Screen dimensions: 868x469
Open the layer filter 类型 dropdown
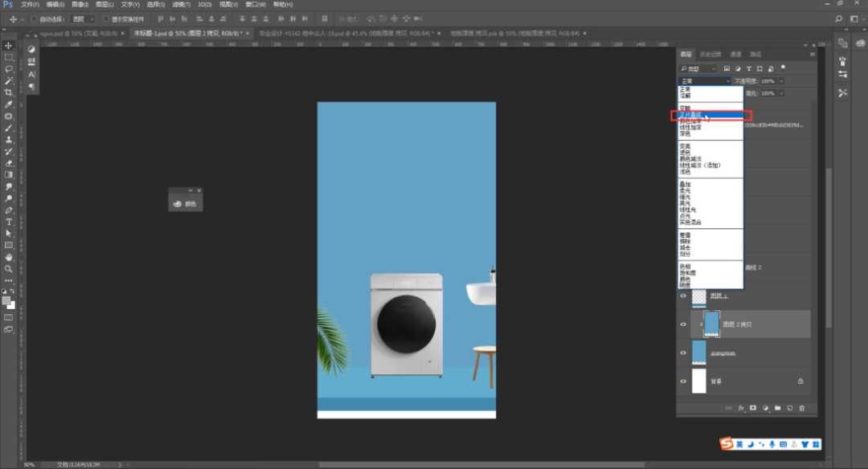[x=698, y=69]
